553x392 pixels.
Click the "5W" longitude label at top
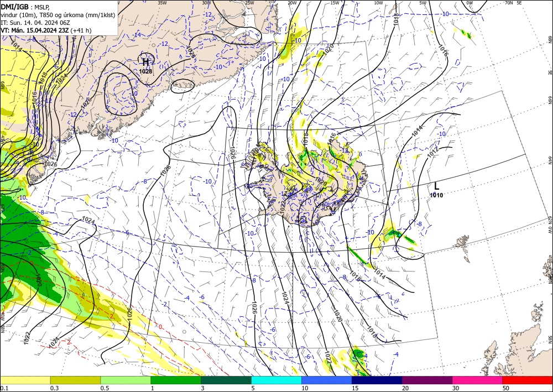423,3
